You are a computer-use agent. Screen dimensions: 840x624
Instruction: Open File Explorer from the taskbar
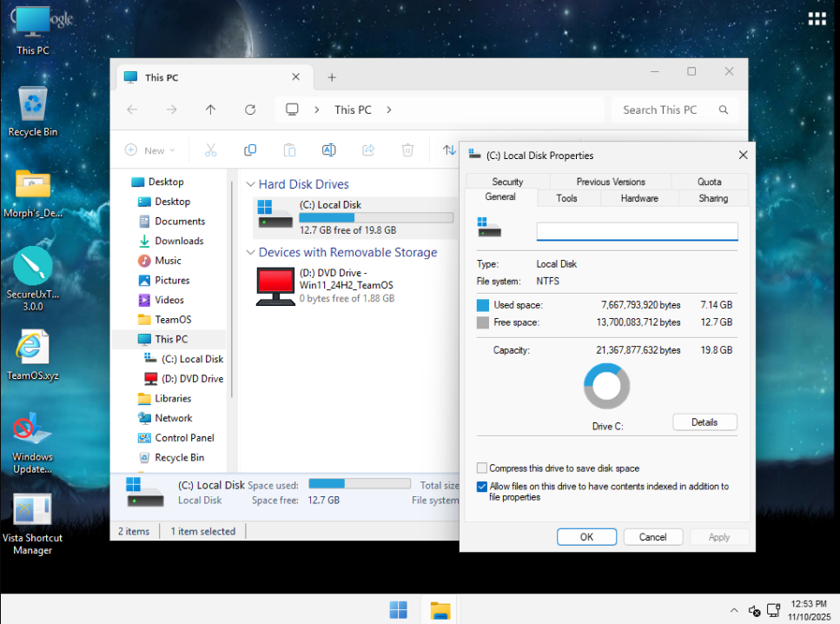point(440,610)
